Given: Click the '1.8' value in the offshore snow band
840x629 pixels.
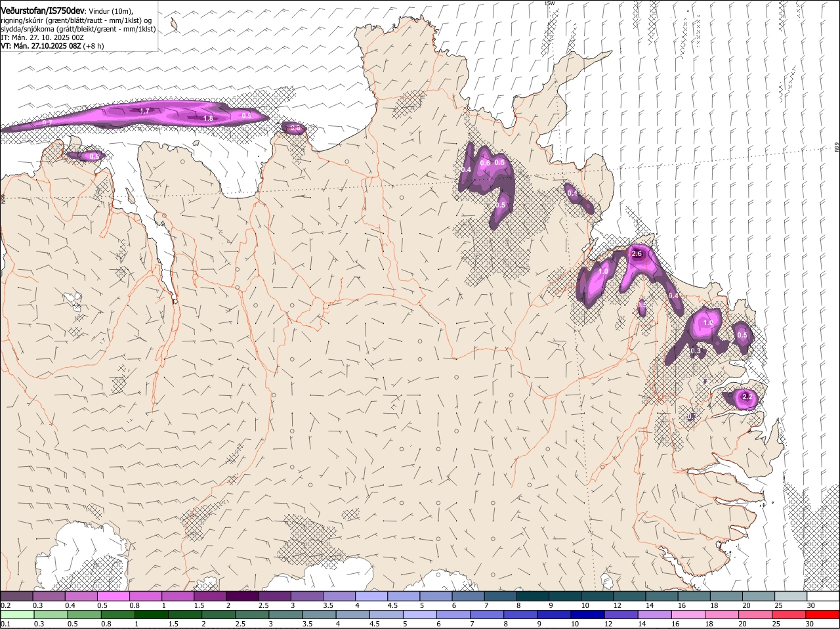Looking at the screenshot, I should 208,118.
